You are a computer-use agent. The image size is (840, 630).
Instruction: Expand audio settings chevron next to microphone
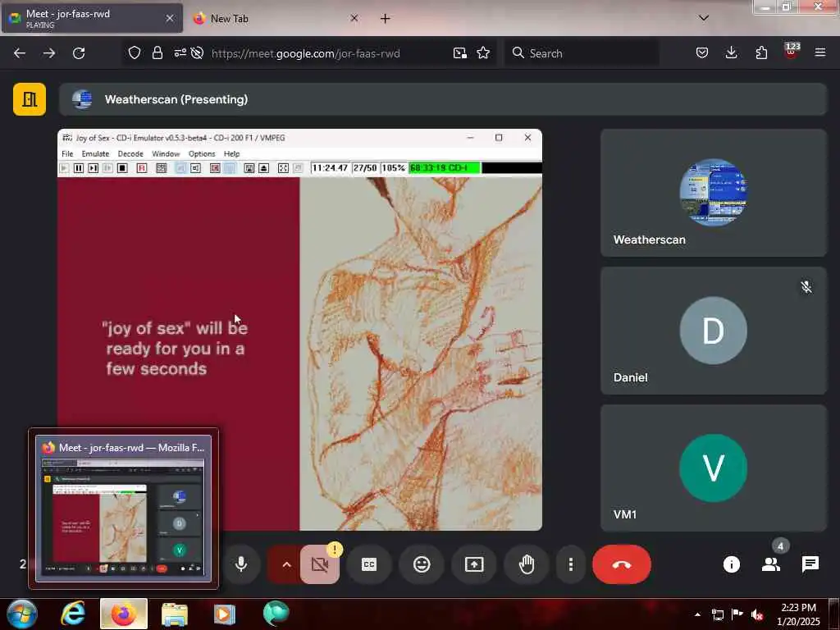(x=286, y=564)
